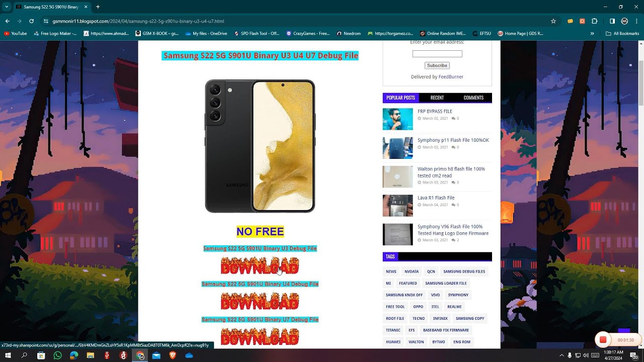Image resolution: width=644 pixels, height=362 pixels.
Task: Open a new browser tab
Action: coord(98,7)
